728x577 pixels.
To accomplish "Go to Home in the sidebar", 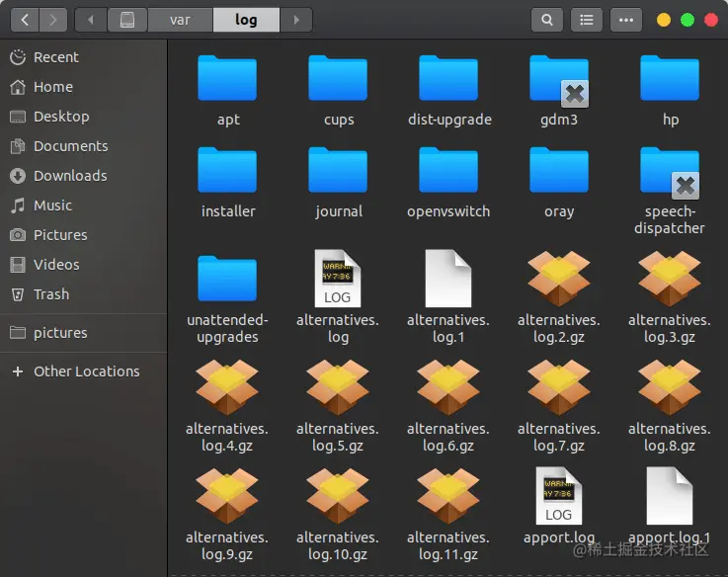I will click(x=84, y=87).
